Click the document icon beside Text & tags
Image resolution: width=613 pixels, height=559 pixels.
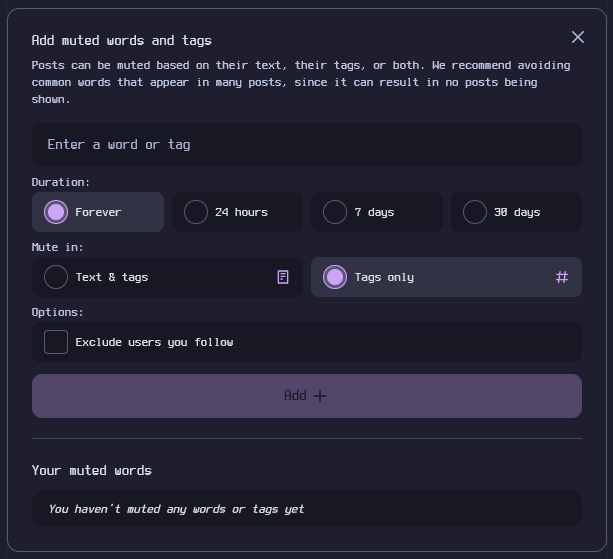[283, 277]
